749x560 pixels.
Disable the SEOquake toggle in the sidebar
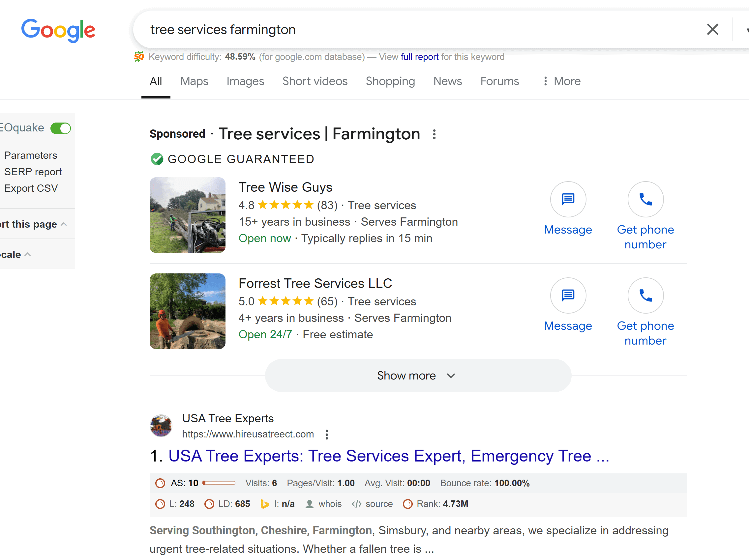click(x=60, y=128)
